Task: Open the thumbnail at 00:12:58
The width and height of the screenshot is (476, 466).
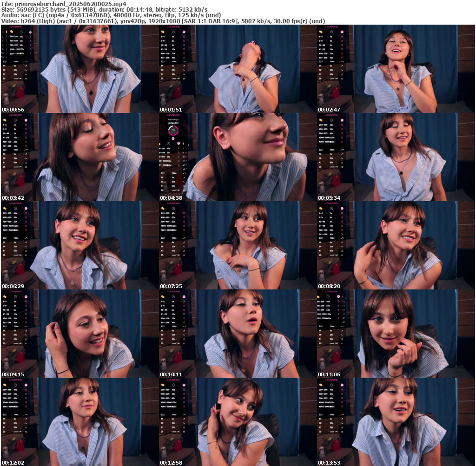Action: 238,422
